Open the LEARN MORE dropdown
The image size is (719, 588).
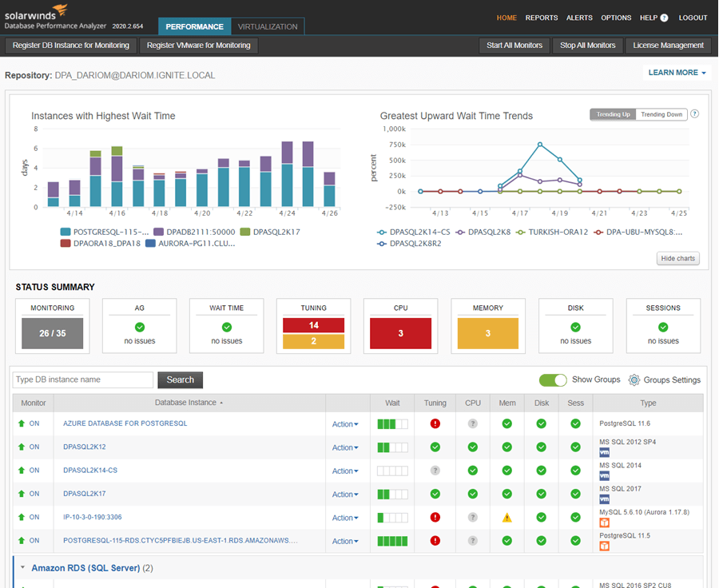(x=677, y=73)
